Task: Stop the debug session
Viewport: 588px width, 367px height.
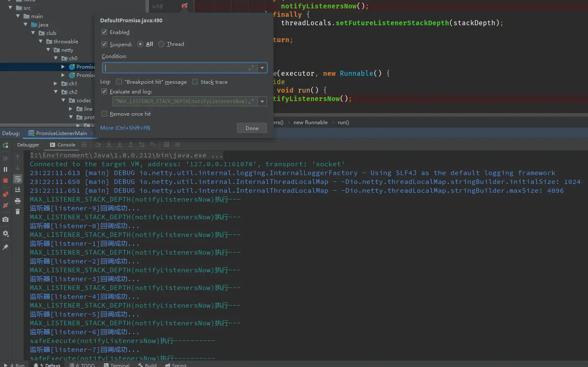Action: (x=5, y=181)
